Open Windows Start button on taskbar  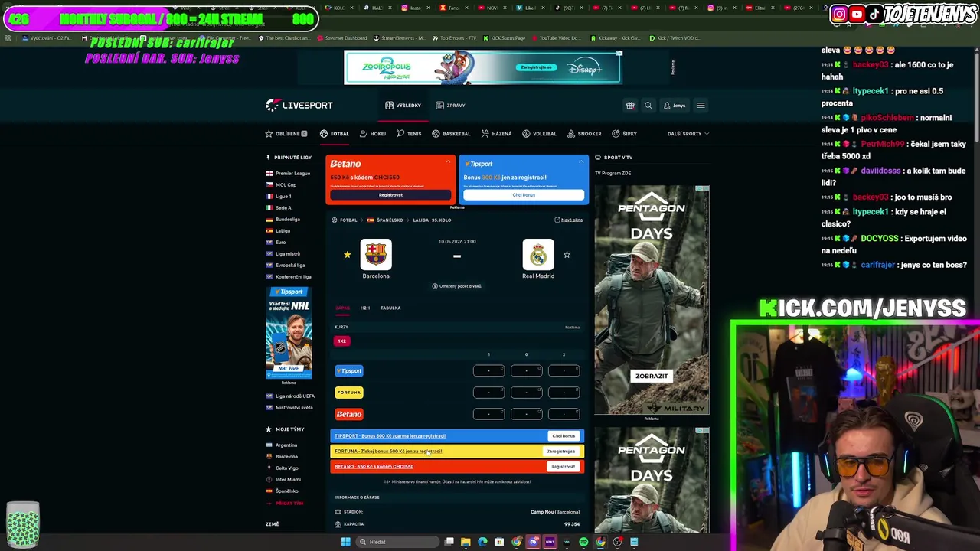(x=346, y=542)
